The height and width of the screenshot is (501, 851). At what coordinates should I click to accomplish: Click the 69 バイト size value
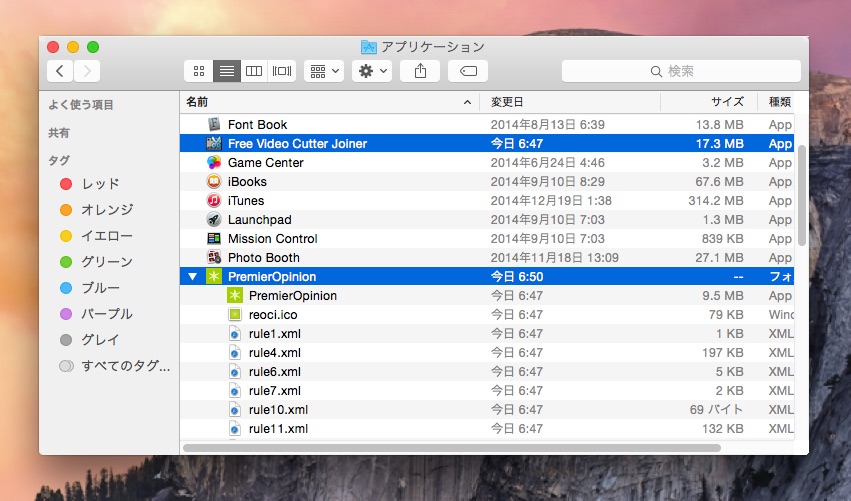(x=716, y=410)
